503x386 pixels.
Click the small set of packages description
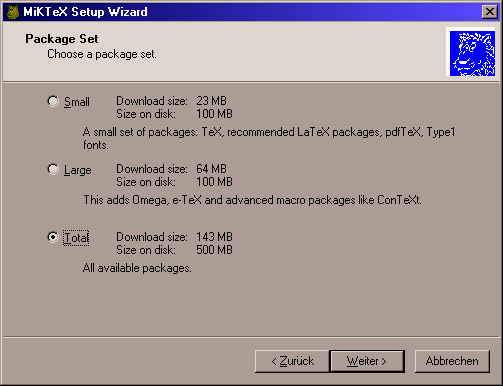tap(269, 138)
